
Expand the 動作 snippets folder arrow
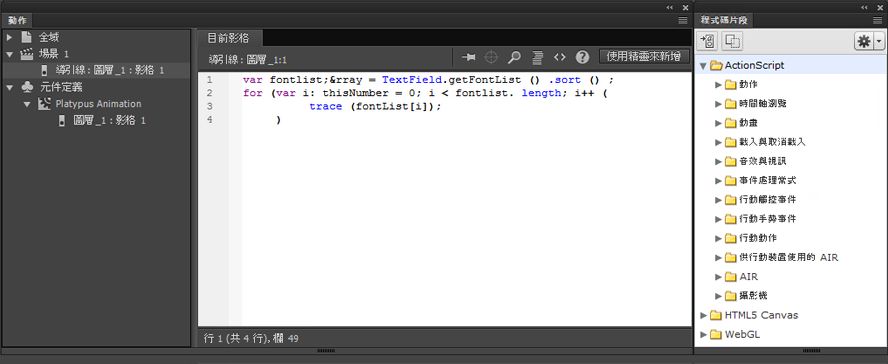(719, 85)
